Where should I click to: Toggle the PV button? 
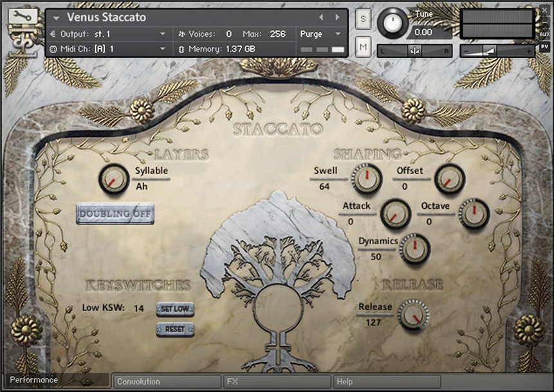pyautogui.click(x=544, y=46)
